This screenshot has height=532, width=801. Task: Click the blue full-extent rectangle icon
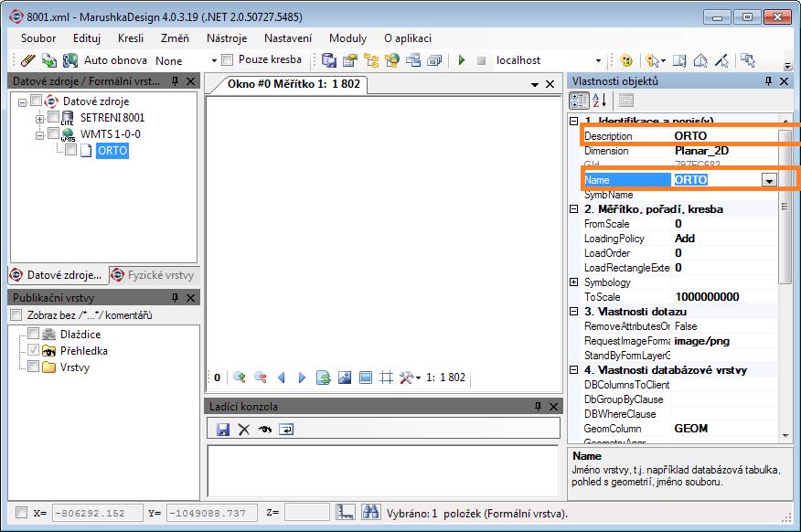coord(366,378)
